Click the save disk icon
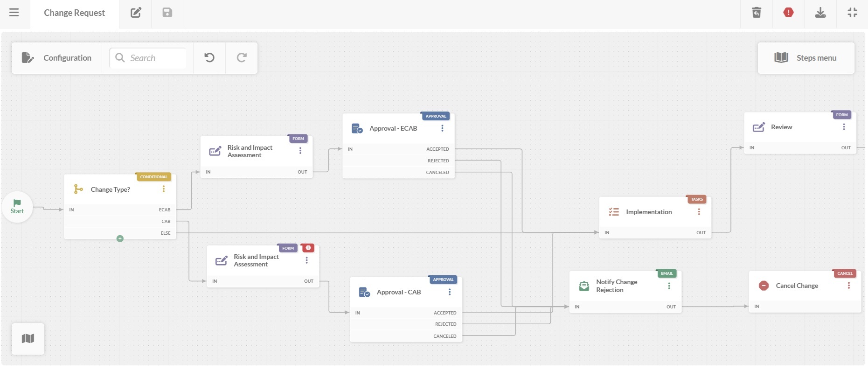Screen dimensions: 868x370 (167, 13)
